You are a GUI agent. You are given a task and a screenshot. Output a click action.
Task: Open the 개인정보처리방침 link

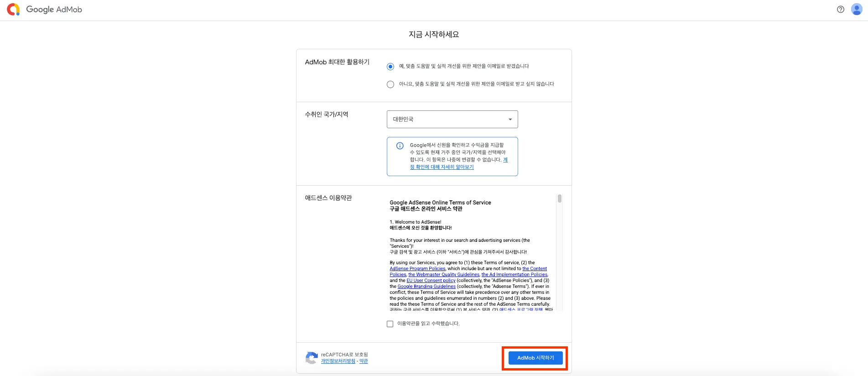[338, 361]
